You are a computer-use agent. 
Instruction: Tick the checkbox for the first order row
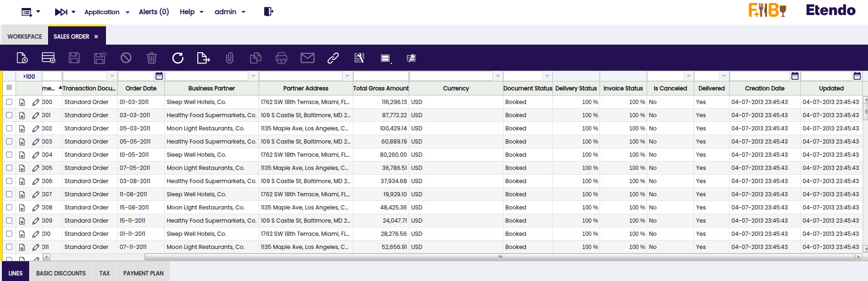point(9,102)
